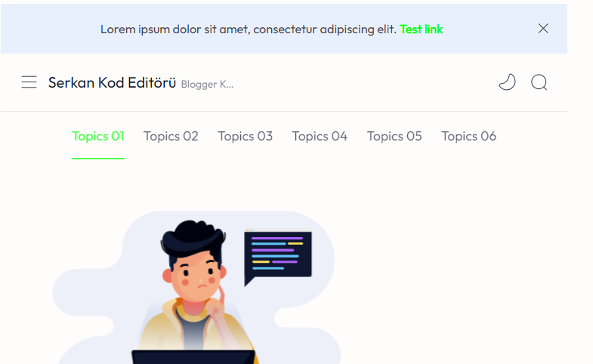593x364 pixels.
Task: Open the hamburger navigation menu
Action: (29, 82)
